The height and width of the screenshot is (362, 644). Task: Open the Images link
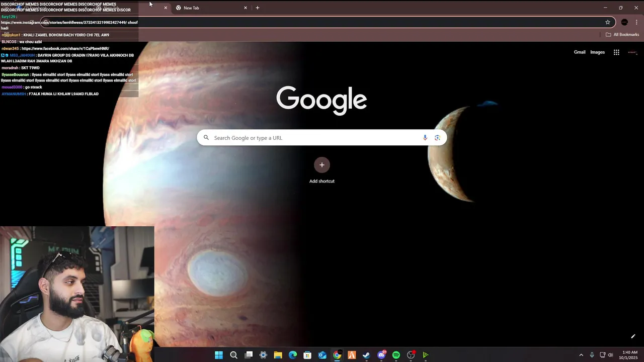tap(597, 52)
